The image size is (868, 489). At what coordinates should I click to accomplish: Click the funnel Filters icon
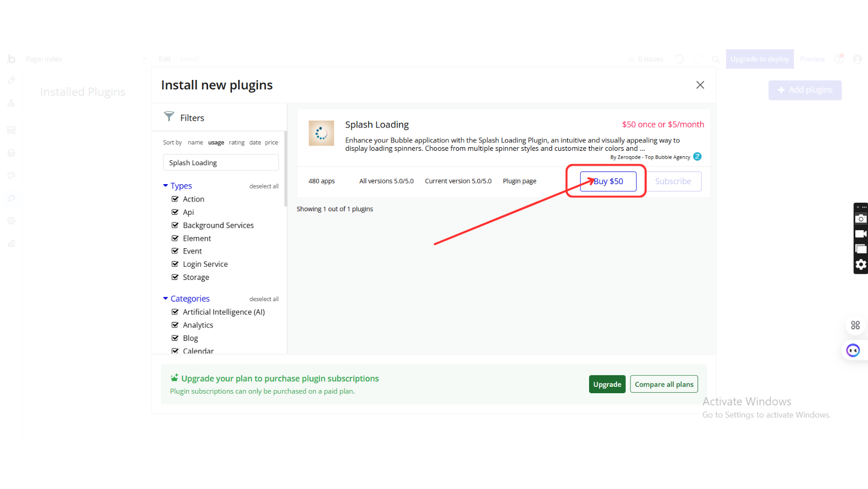click(x=169, y=116)
